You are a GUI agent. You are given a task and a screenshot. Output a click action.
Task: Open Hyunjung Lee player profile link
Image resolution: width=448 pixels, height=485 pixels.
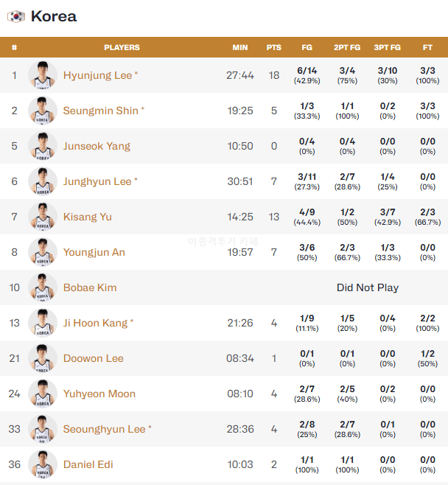pos(98,75)
